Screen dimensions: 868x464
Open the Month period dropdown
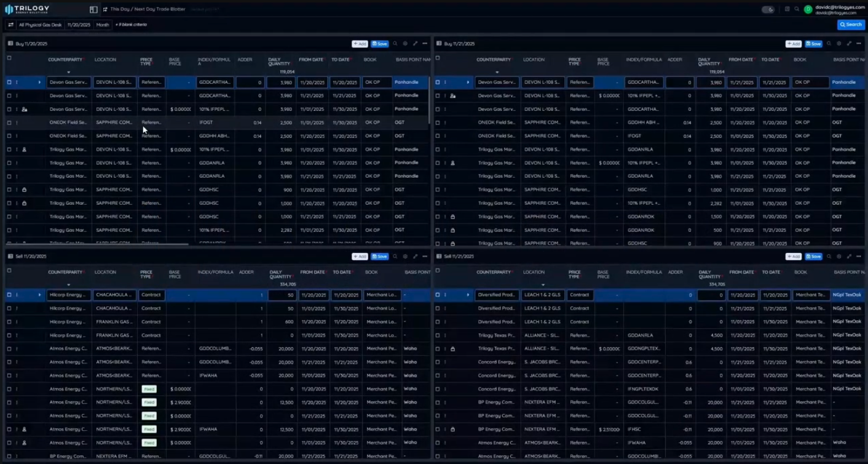coord(103,25)
